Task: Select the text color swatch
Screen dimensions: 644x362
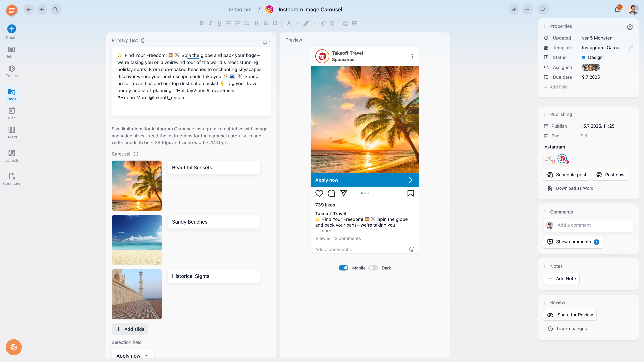Action: (x=289, y=23)
